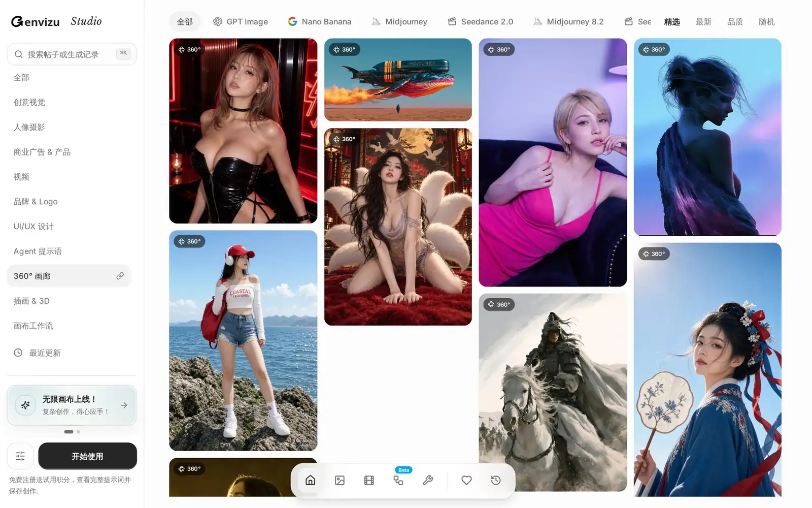812x508 pixels.
Task: Select the Seedance 2.0 filter tab
Action: click(x=481, y=21)
